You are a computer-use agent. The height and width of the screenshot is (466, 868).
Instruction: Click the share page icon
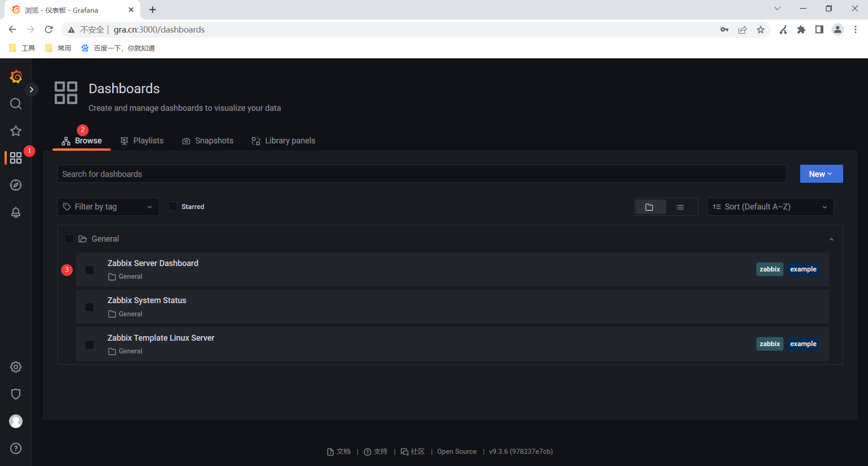(x=742, y=29)
